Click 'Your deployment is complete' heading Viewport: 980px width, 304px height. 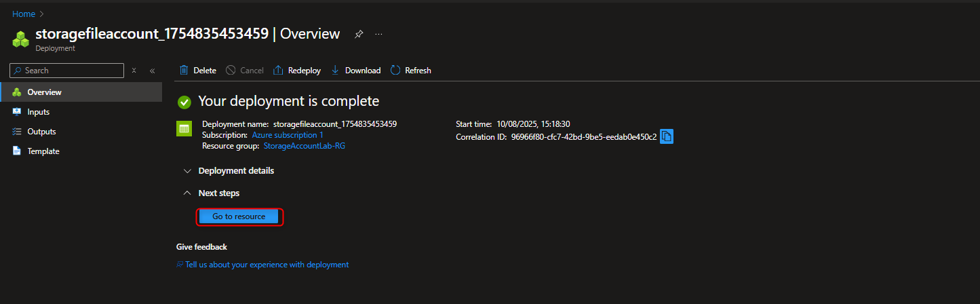[289, 102]
